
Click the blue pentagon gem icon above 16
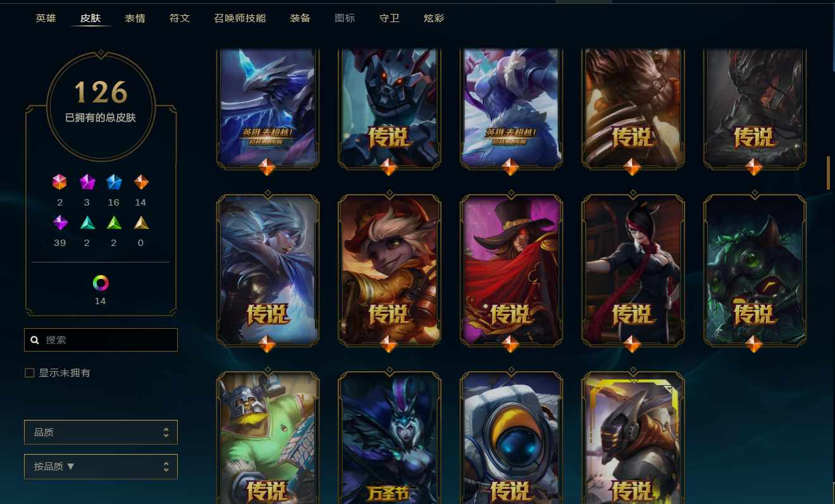coord(114,182)
